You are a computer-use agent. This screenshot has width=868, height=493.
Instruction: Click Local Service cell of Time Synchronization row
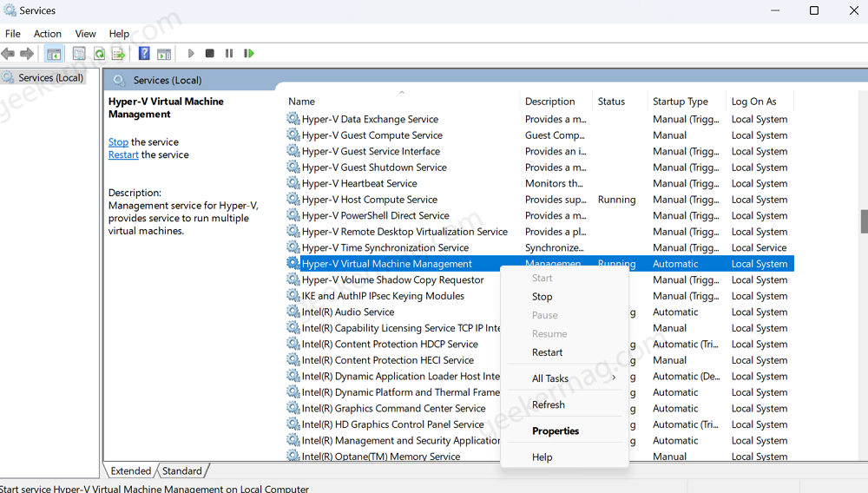759,247
